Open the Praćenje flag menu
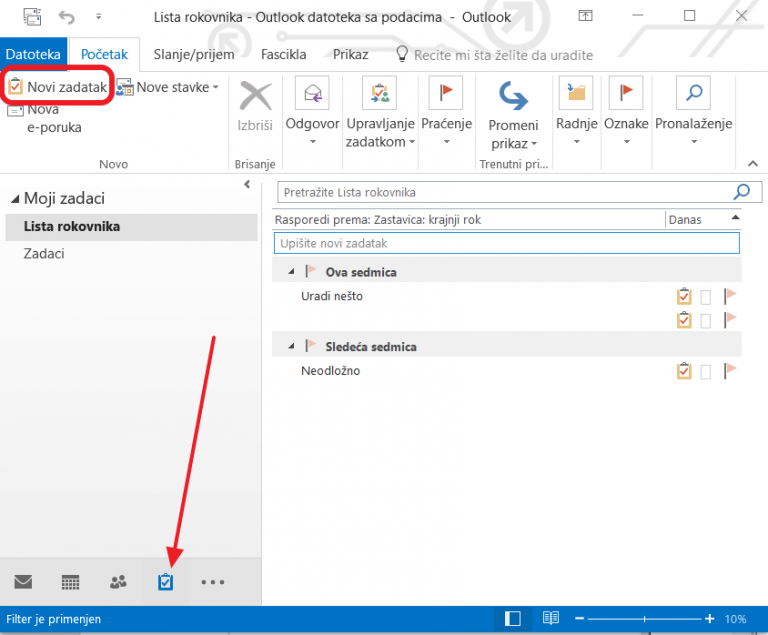Screen dimensions: 768x635 pyautogui.click(x=446, y=112)
